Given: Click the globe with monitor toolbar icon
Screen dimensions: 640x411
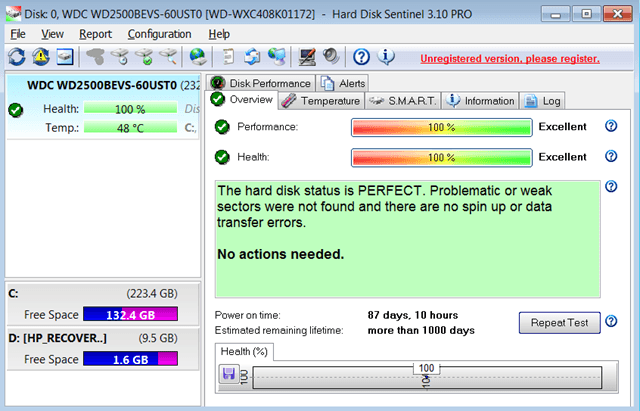Looking at the screenshot, I should coord(277,57).
